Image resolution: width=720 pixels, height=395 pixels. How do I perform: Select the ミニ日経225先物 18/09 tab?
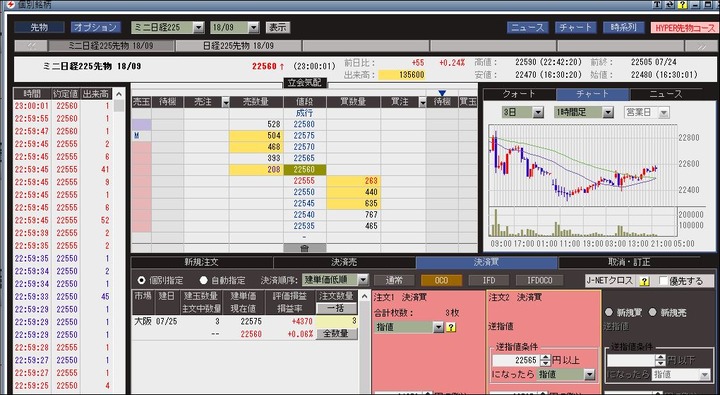coord(111,46)
